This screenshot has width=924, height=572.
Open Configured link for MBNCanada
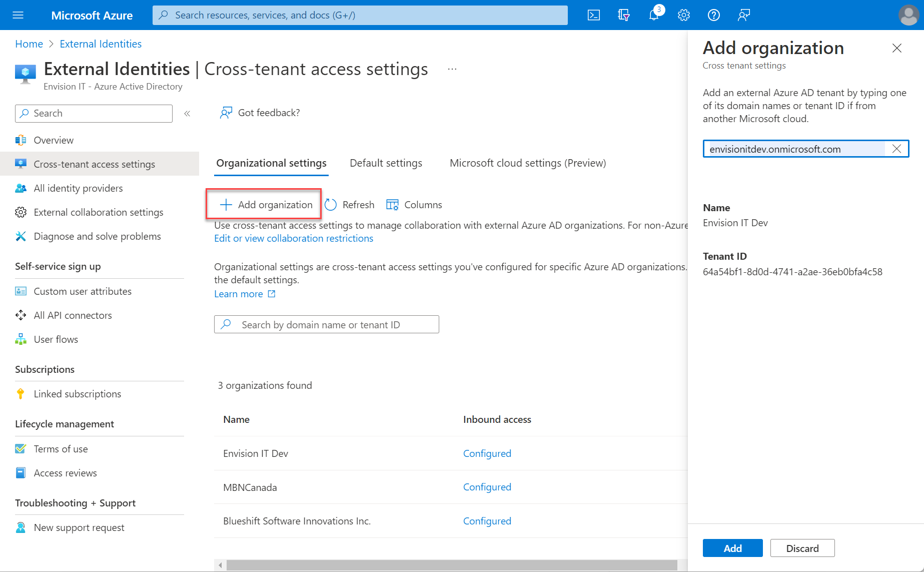pos(487,487)
